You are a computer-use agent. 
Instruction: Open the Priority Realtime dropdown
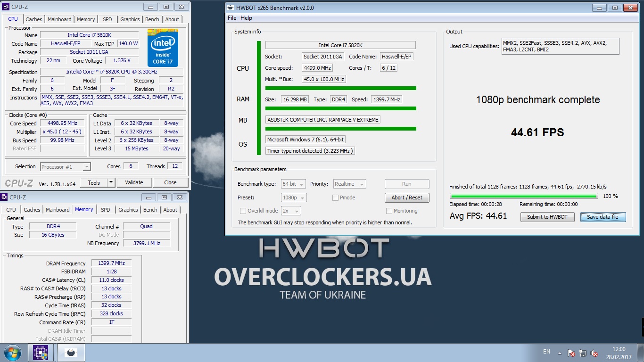pyautogui.click(x=349, y=184)
